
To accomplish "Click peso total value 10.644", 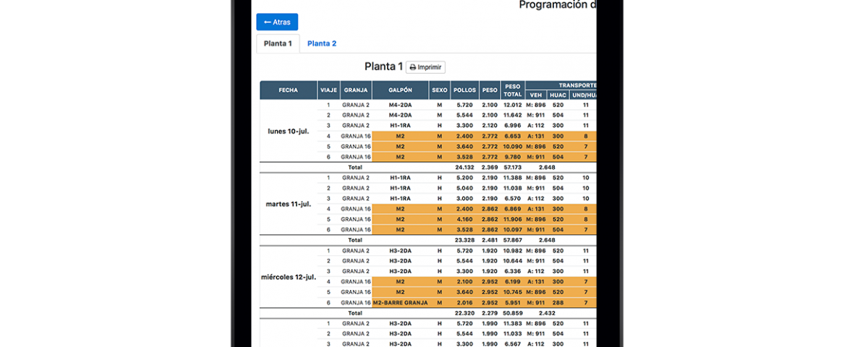I will click(x=513, y=260).
